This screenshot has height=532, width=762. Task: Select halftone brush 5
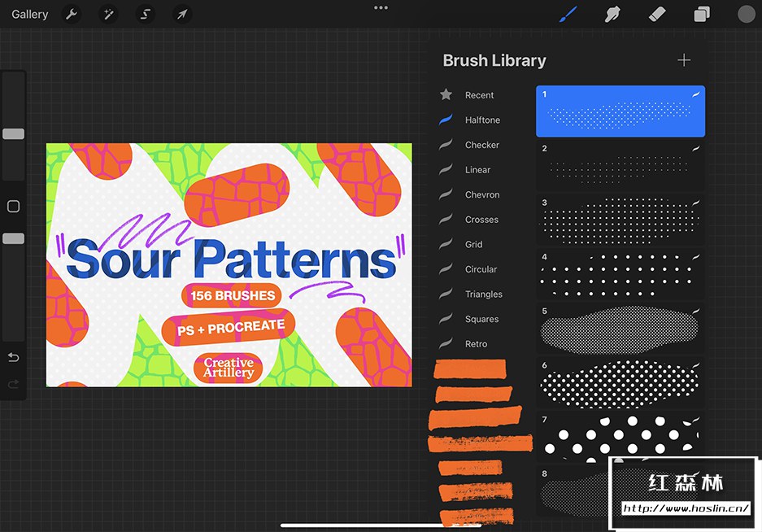pos(620,329)
